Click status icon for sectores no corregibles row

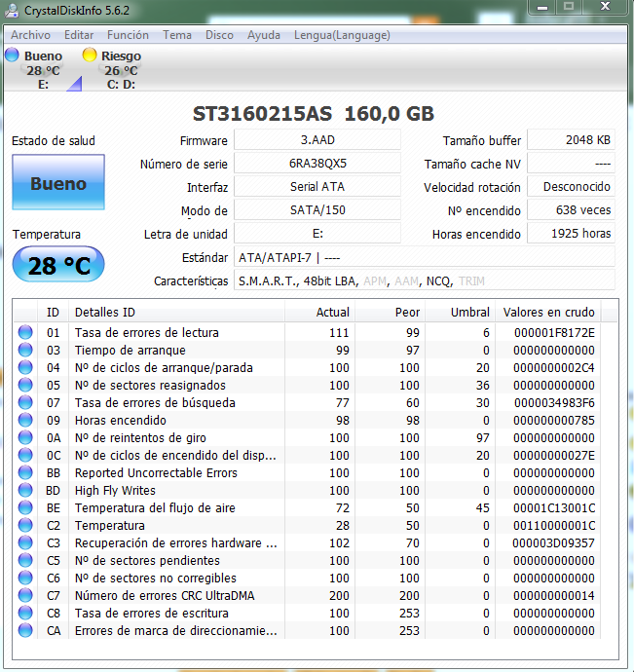click(x=25, y=579)
